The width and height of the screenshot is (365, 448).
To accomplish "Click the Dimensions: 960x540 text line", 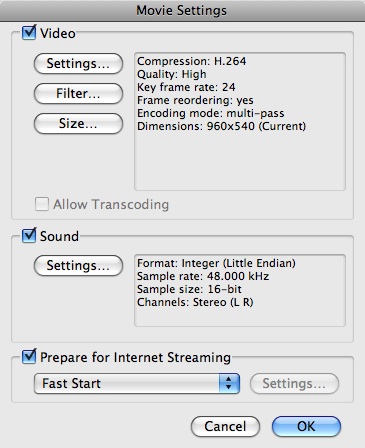I will click(221, 126).
